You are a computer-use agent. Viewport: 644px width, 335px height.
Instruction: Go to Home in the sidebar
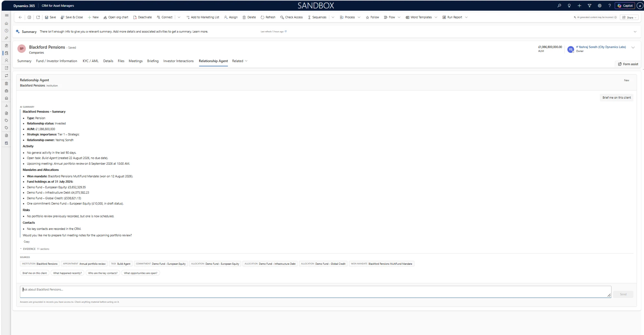click(6, 23)
